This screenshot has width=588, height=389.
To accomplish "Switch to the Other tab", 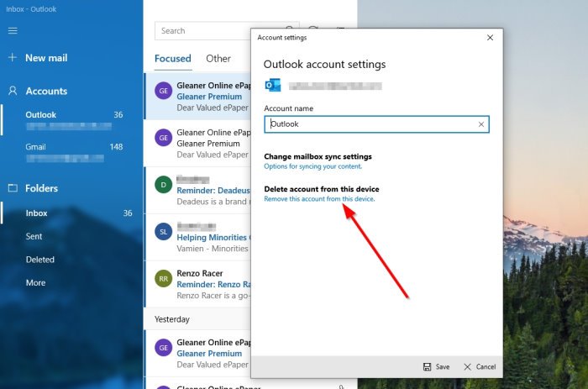I will (218, 59).
